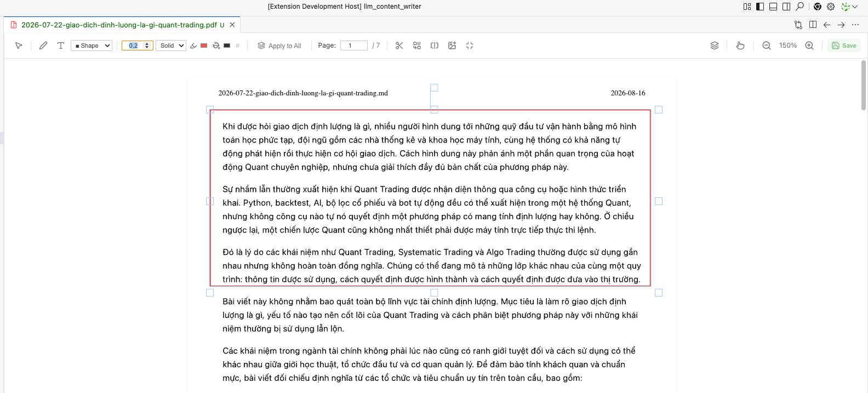Viewport: 868px width, 393px height.
Task: Click the header filename text in the page
Action: [x=303, y=93]
